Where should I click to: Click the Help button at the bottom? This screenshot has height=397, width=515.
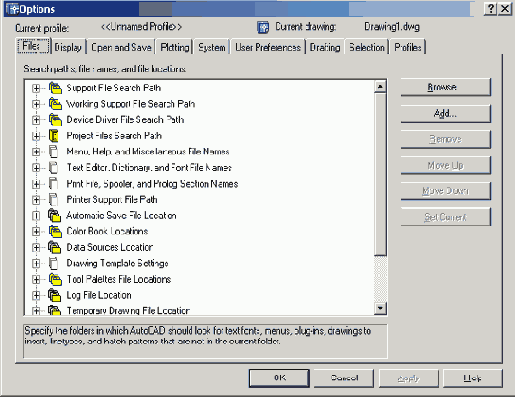click(473, 378)
